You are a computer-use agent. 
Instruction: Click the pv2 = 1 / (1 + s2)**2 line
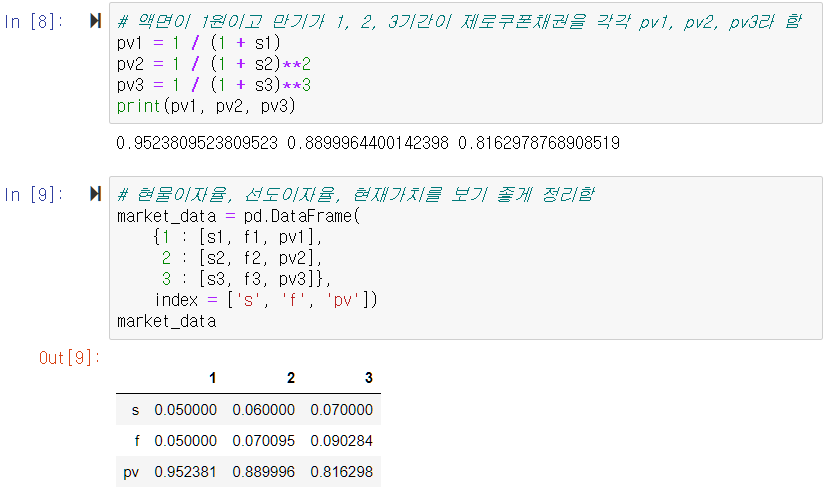214,64
